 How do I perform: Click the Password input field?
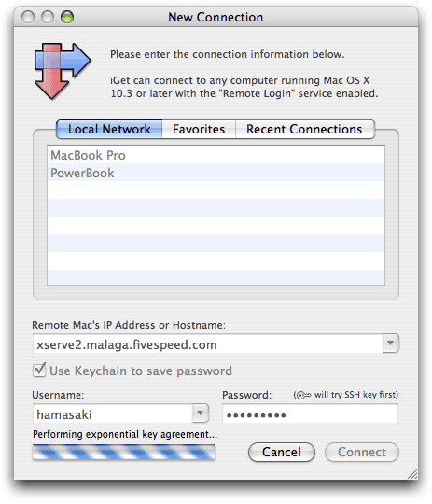(310, 414)
